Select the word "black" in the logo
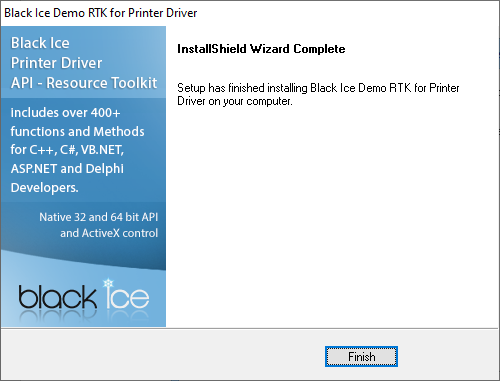500x381 pixels. pos(57,296)
